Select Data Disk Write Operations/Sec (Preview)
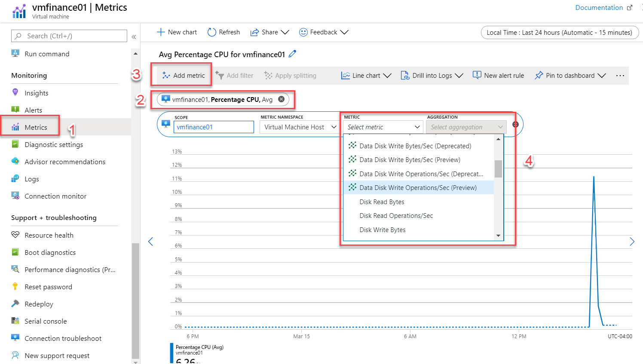Screen dimensions: 643x364 click(419, 188)
